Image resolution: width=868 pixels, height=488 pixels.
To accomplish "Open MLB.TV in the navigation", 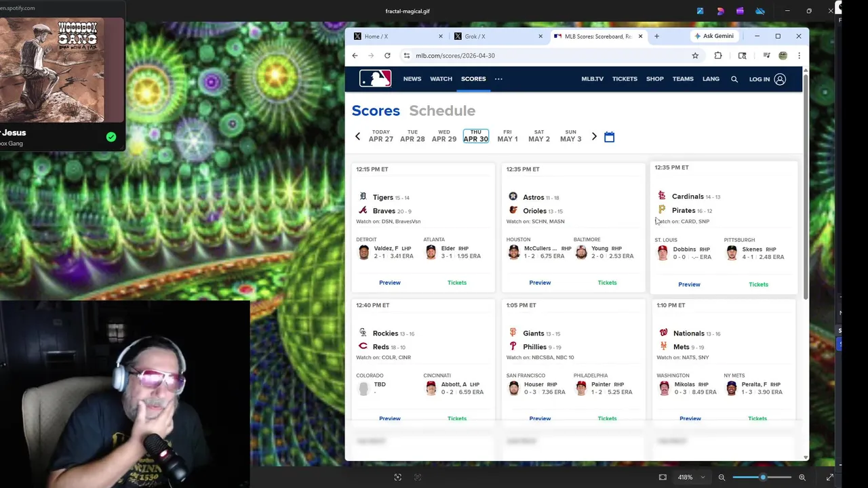I will (x=592, y=79).
